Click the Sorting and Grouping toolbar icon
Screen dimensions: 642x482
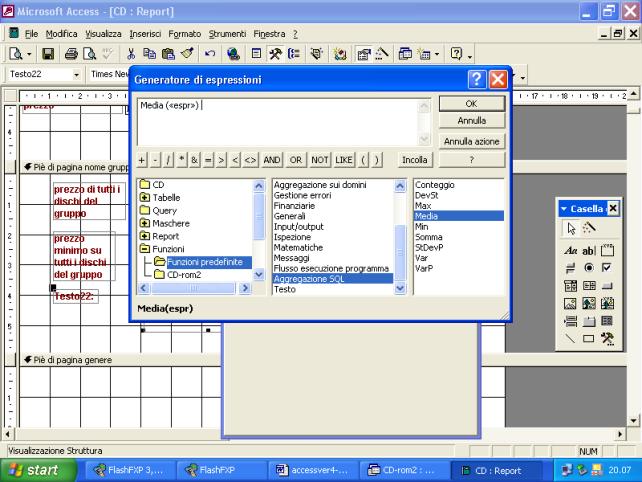(x=294, y=54)
